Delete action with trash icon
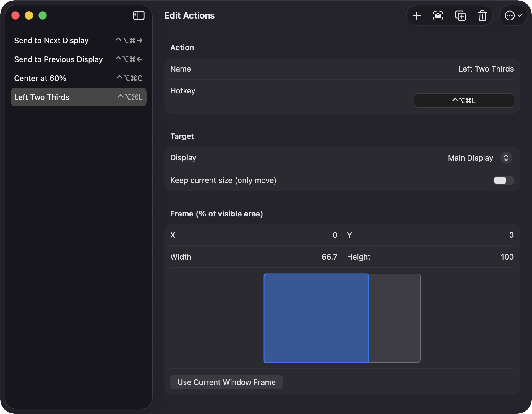This screenshot has height=414, width=532. coord(482,16)
